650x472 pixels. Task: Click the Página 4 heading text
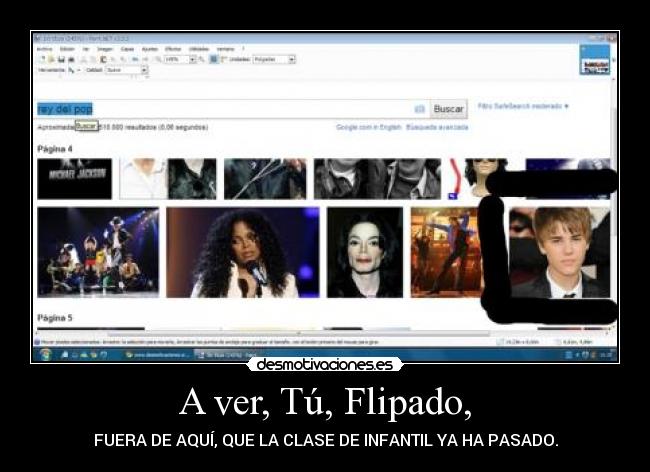point(55,149)
